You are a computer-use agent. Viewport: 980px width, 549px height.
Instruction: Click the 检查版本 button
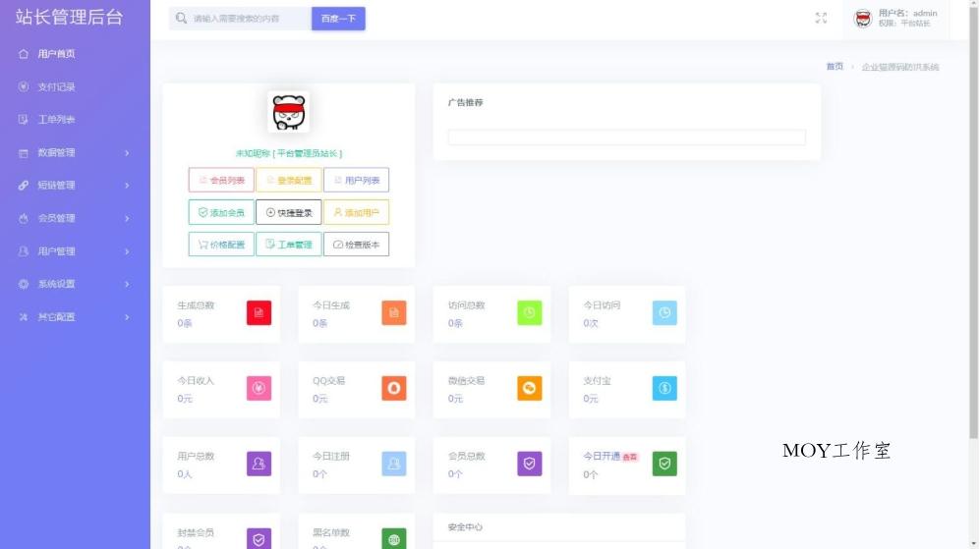(356, 245)
